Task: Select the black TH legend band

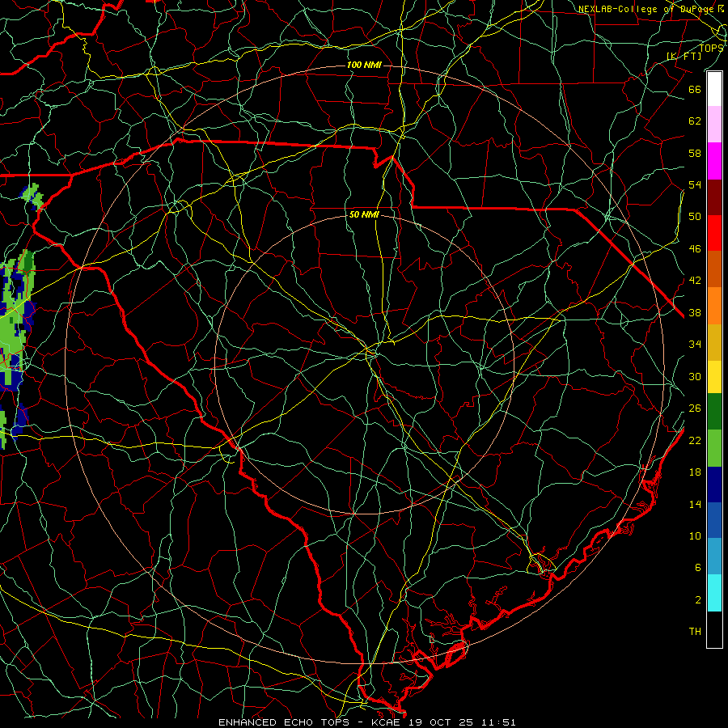Action: (714, 629)
